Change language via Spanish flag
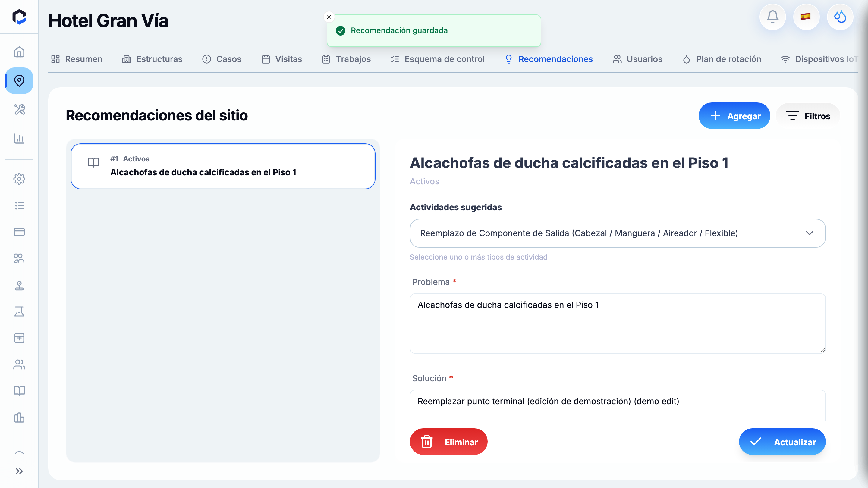This screenshot has width=868, height=488. (x=806, y=17)
